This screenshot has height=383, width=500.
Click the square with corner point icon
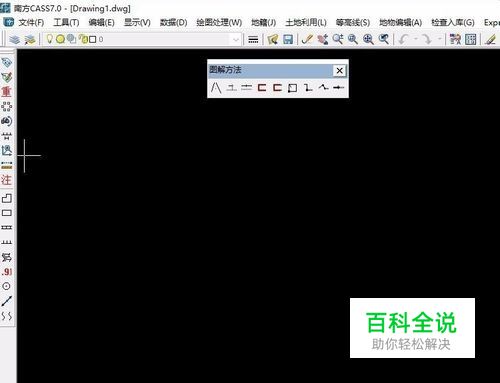pos(292,88)
